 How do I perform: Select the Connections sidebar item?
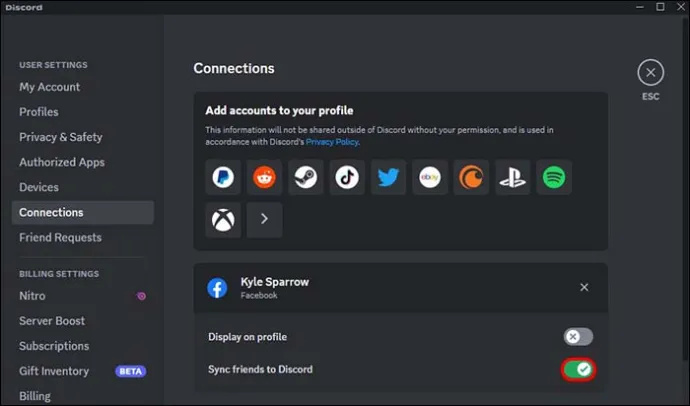point(83,212)
